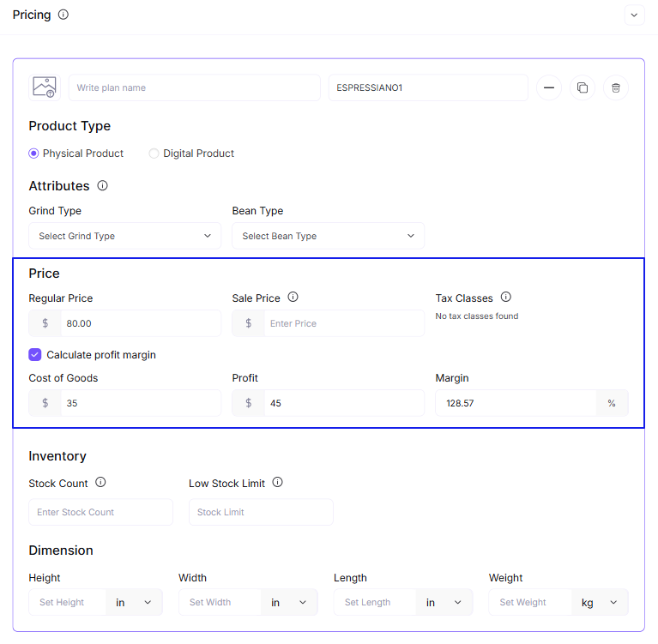This screenshot has width=658, height=644.
Task: Click the Pricing info icon
Action: click(63, 15)
